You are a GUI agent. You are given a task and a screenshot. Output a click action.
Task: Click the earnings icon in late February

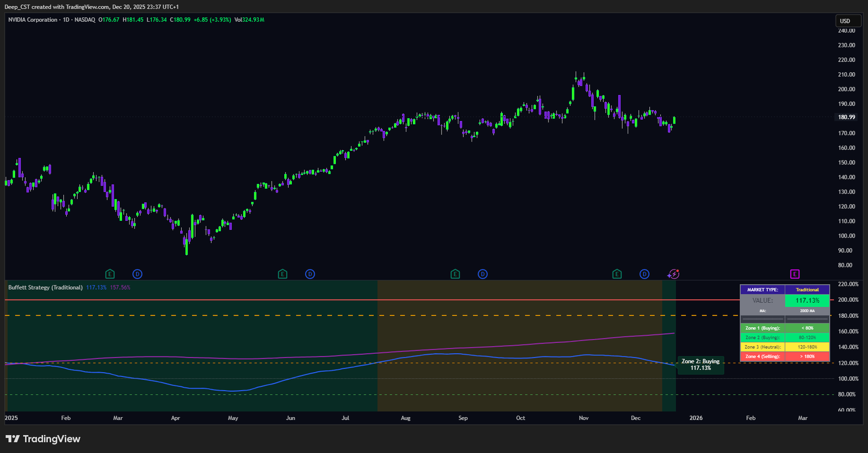pos(110,274)
